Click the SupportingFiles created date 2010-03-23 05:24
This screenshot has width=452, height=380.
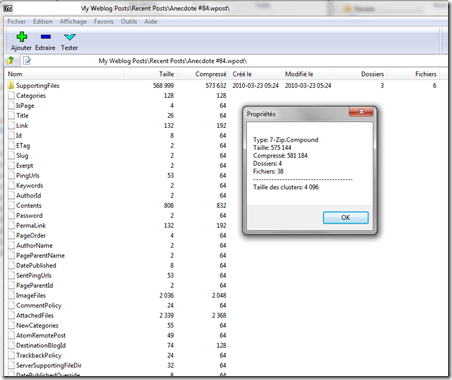(x=255, y=86)
